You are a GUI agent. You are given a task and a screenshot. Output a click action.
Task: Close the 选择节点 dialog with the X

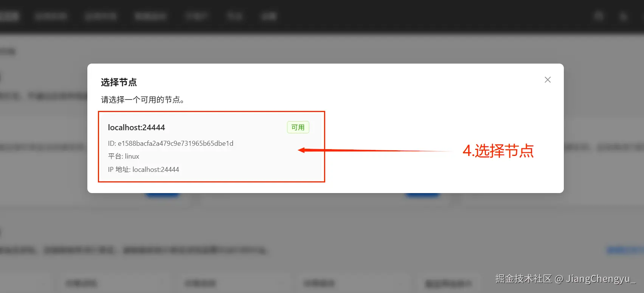(548, 79)
